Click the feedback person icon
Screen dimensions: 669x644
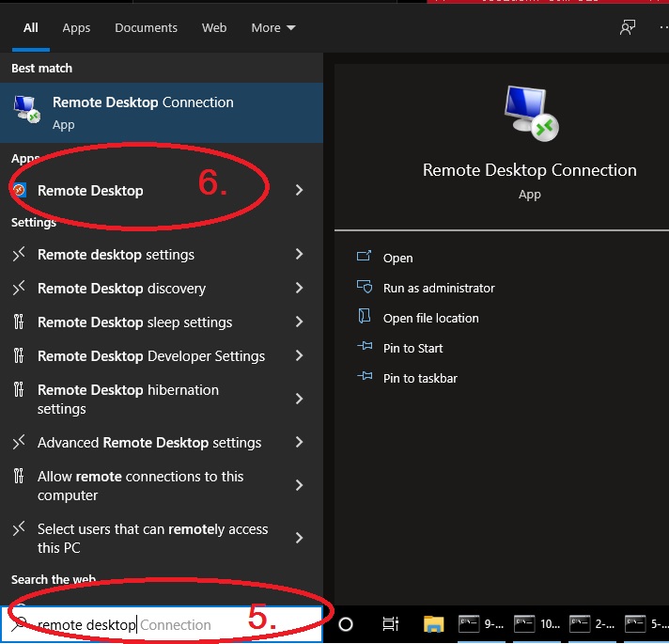[628, 28]
